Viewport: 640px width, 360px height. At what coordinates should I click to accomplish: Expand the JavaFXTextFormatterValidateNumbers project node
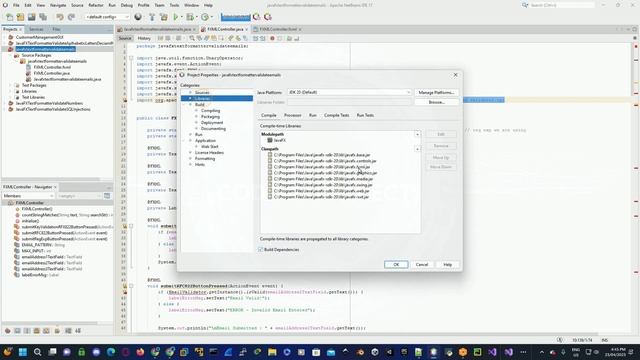[x=5, y=103]
